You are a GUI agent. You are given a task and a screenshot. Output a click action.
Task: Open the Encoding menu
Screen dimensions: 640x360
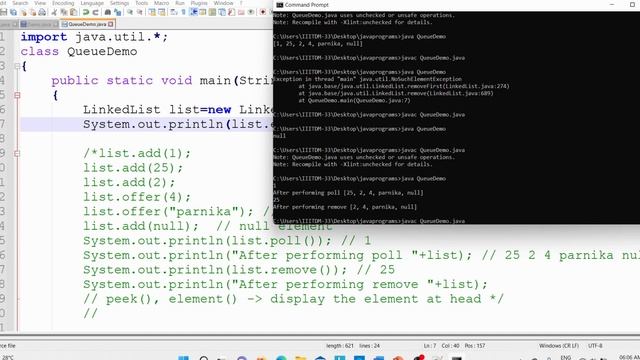pyautogui.click(x=63, y=3)
